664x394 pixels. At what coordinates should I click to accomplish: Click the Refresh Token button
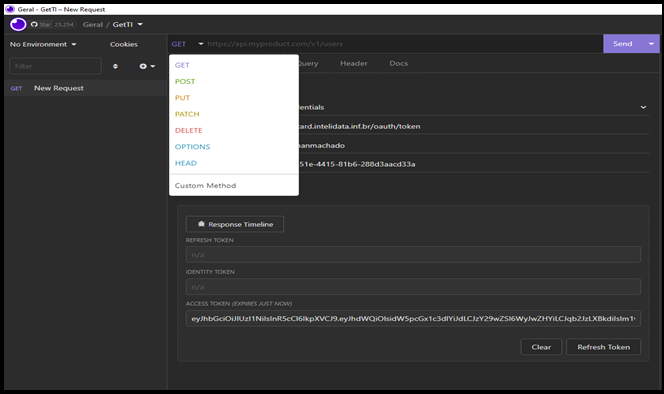coord(603,347)
